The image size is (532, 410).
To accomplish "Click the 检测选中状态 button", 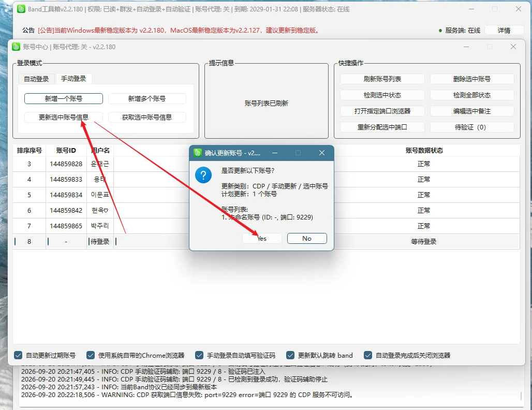I will pyautogui.click(x=382, y=95).
